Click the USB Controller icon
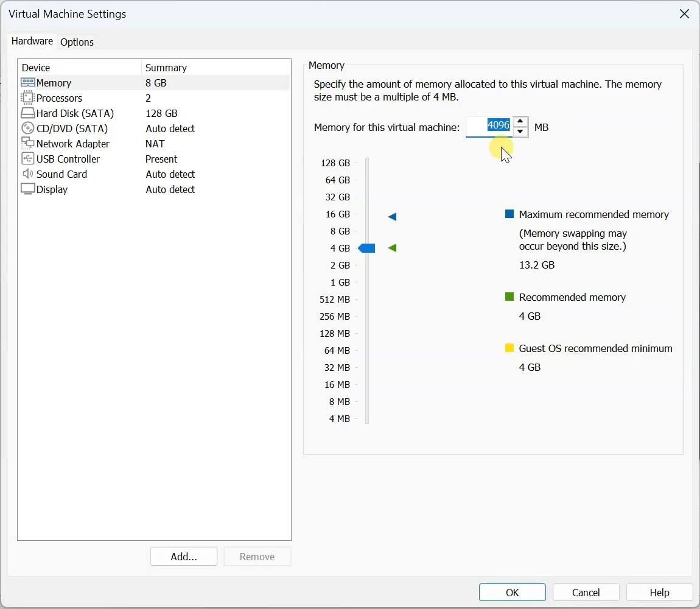 coord(27,158)
